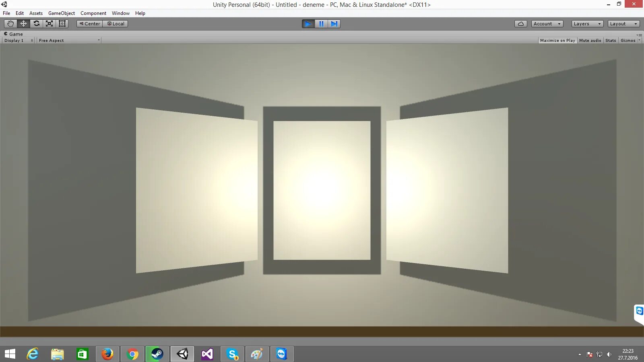Click the left angled panel
This screenshot has height=362, width=644.
pyautogui.click(x=197, y=190)
